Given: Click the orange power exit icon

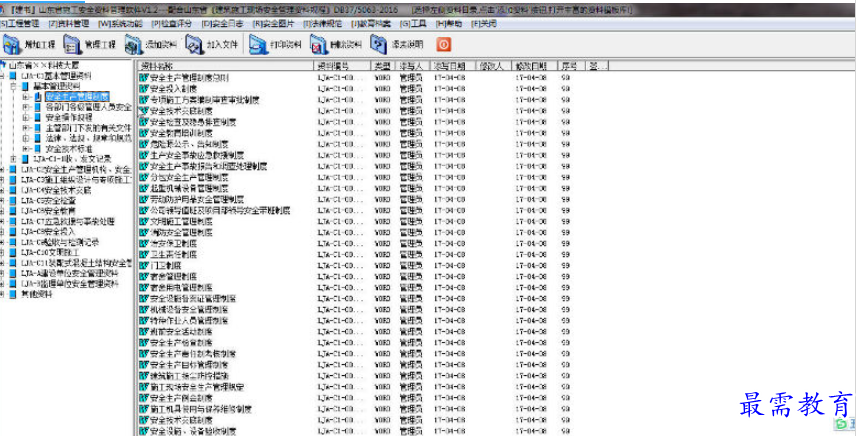Looking at the screenshot, I should pyautogui.click(x=444, y=44).
